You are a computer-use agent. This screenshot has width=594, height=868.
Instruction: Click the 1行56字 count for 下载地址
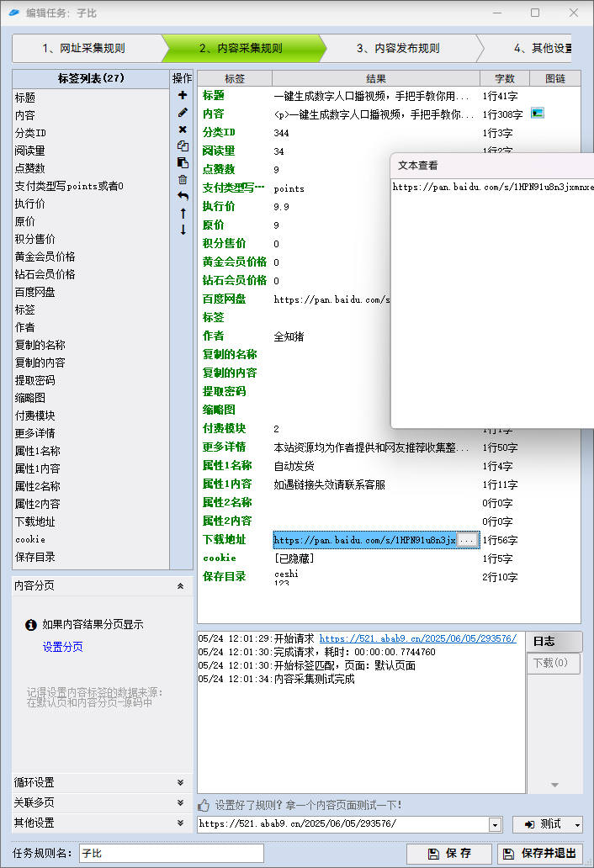click(x=500, y=540)
